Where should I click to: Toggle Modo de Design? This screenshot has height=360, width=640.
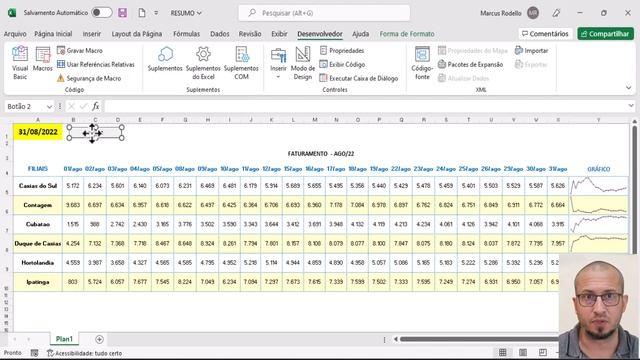[302, 63]
